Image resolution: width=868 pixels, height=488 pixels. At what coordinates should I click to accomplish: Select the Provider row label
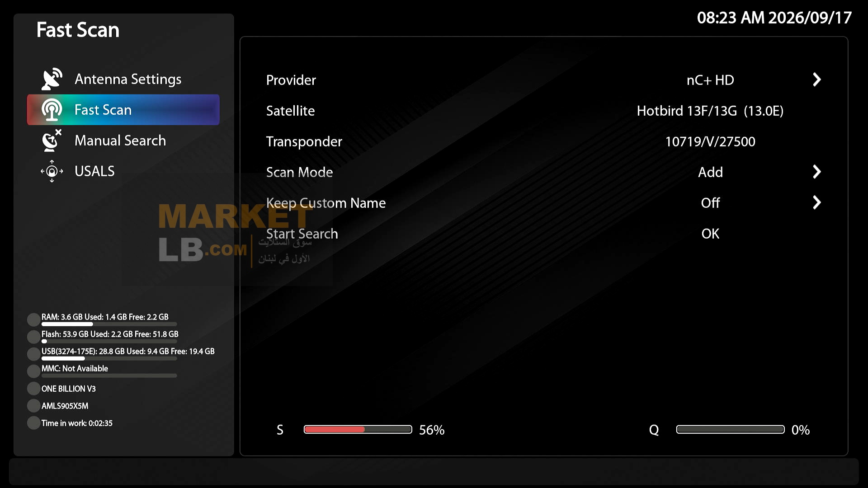(291, 80)
